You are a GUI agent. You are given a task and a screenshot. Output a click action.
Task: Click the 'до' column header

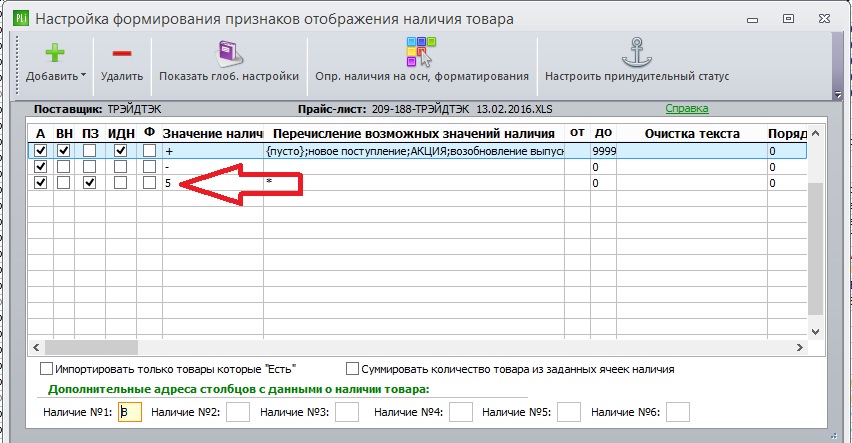point(603,133)
